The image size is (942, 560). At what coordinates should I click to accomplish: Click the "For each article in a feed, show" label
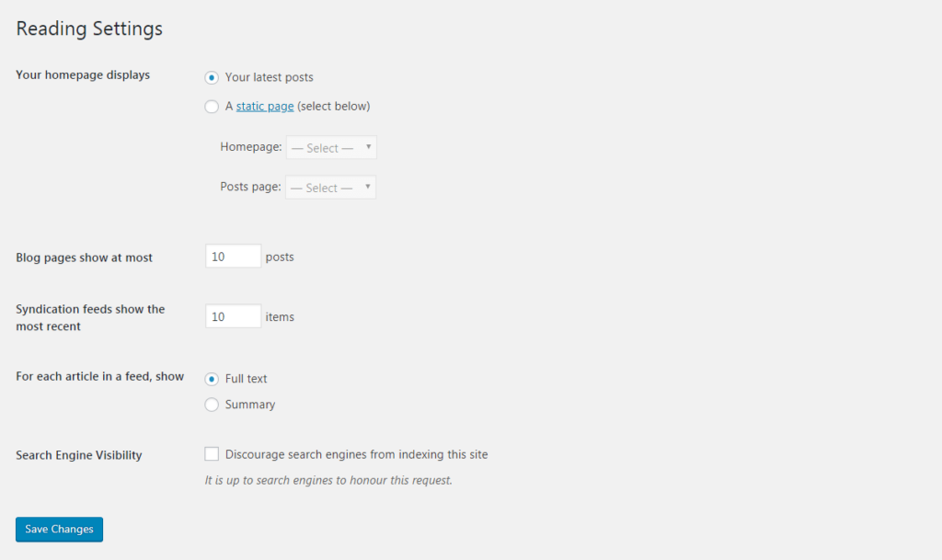[98, 376]
